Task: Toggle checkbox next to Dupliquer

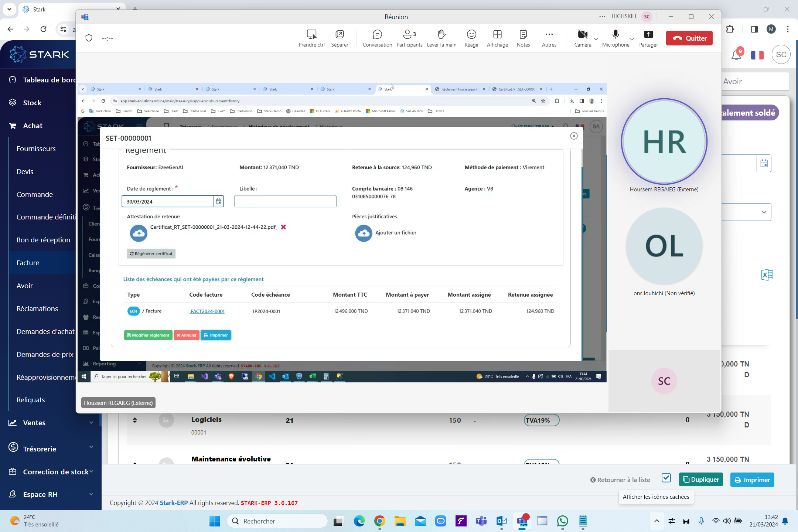Action: [666, 478]
